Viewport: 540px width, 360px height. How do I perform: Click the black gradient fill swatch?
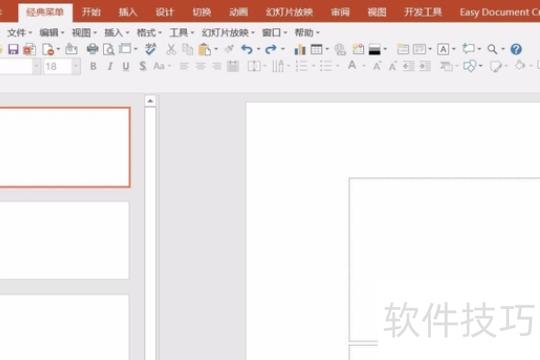click(375, 50)
